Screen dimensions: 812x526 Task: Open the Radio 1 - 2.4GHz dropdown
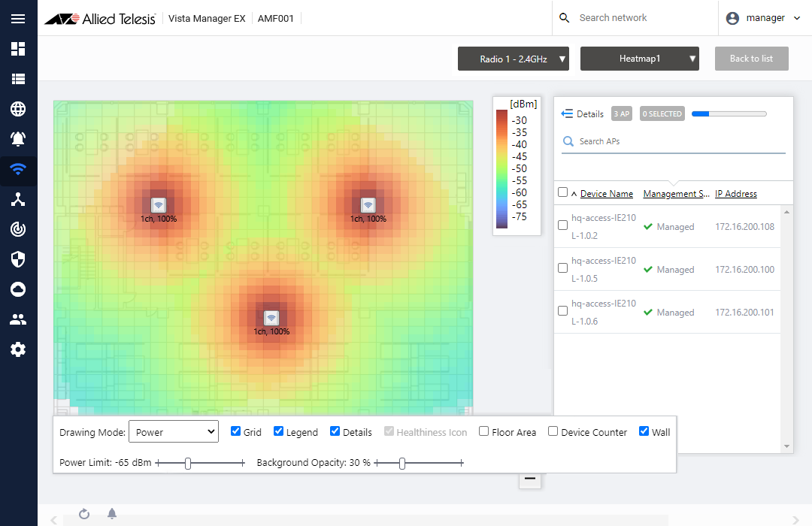(x=514, y=59)
